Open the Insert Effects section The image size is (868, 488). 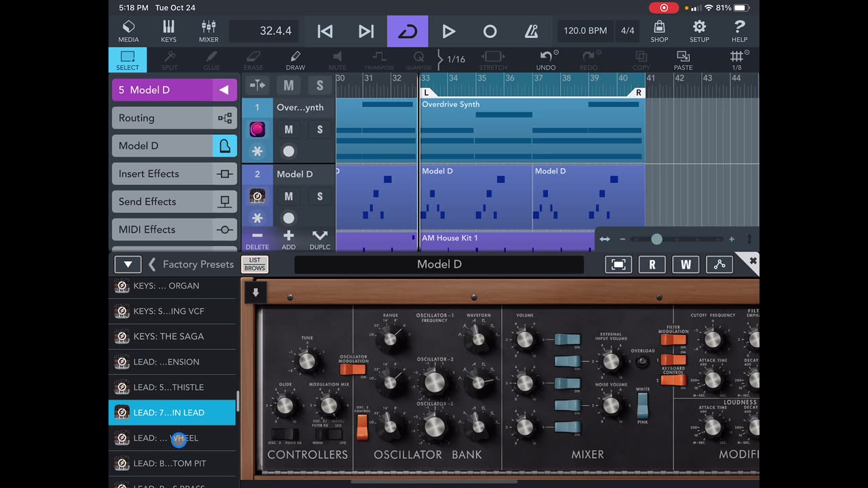tap(174, 174)
